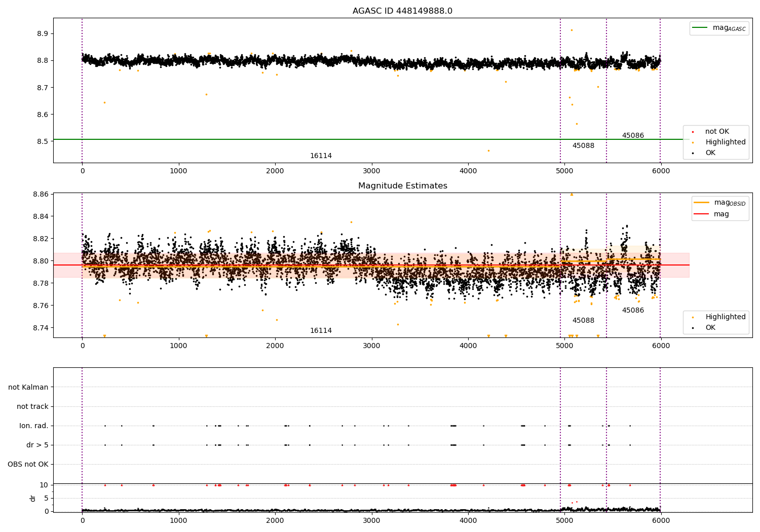The width and height of the screenshot is (760, 532).
Task: Click the red line swatch beside 'mag' legend entry
Action: [x=702, y=214]
